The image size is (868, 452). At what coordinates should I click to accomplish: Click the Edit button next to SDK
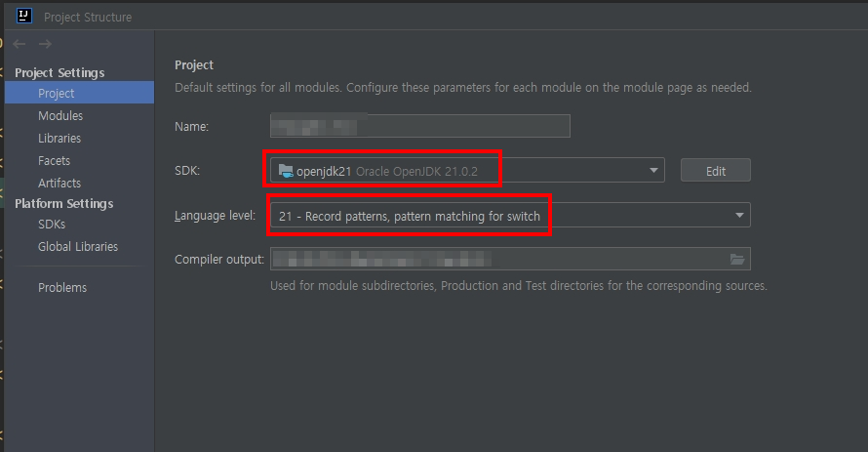[715, 171]
